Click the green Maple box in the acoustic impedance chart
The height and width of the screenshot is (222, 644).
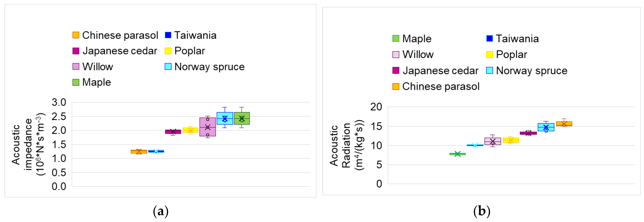click(x=242, y=118)
